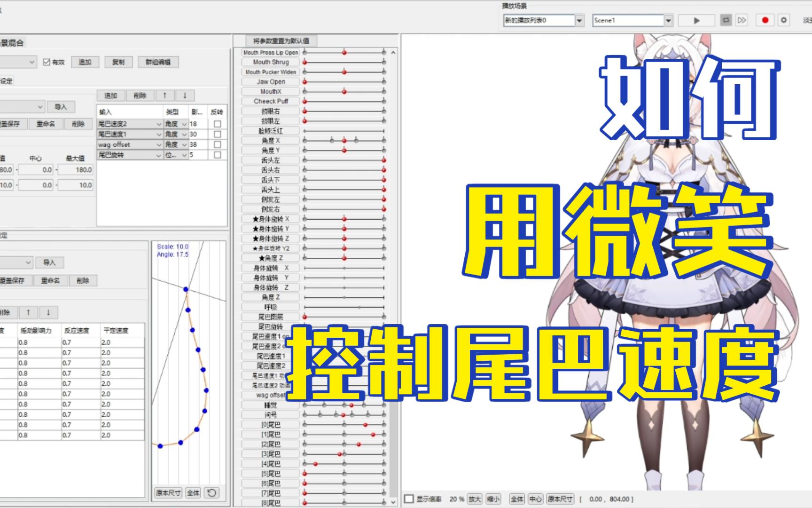Viewport: 812px width, 508px height.
Task: Uncheck the 有效 checkbox
Action: pyautogui.click(x=47, y=62)
